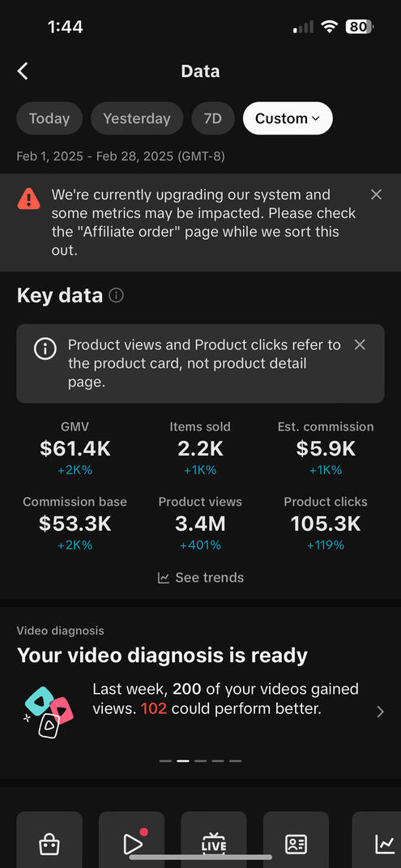Image resolution: width=401 pixels, height=868 pixels.
Task: Open the video play shortcut icon
Action: tap(131, 844)
